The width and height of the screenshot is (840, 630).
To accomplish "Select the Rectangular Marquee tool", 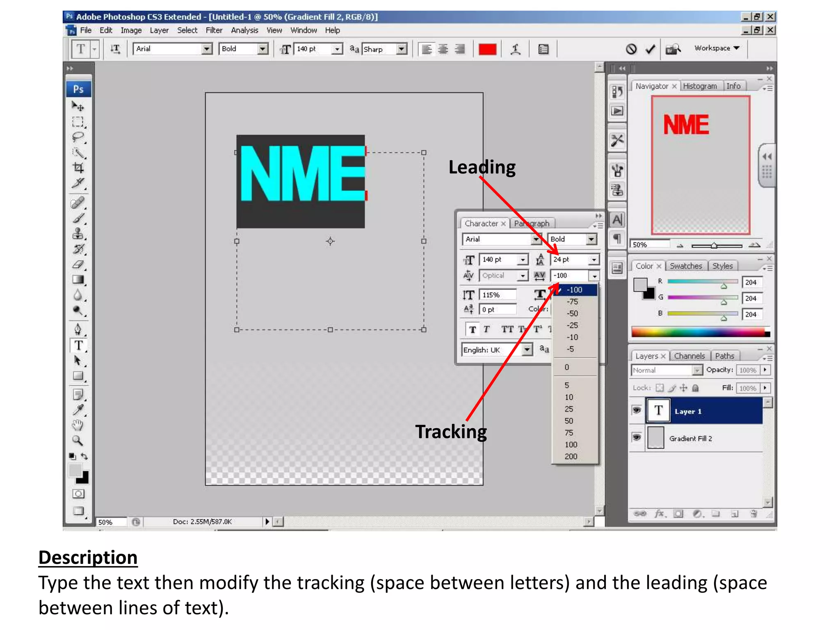I will [x=78, y=122].
